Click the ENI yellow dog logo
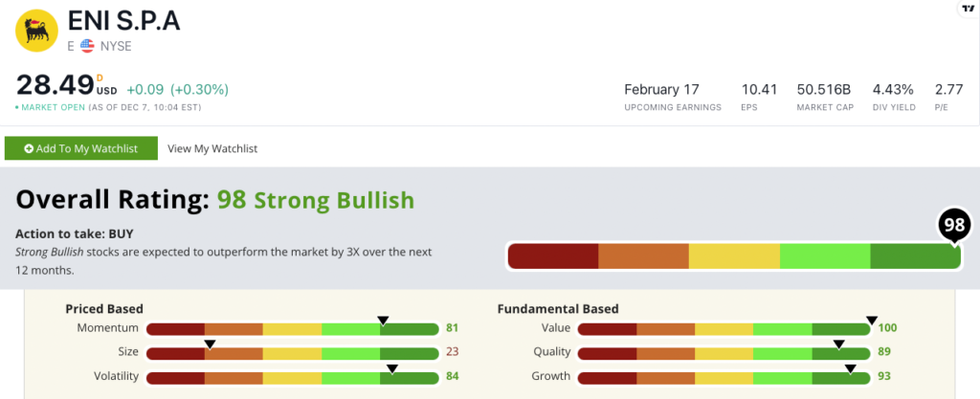 [36, 31]
